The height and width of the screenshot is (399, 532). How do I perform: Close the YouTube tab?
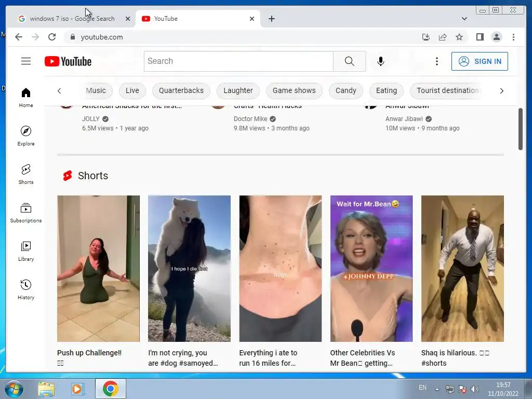point(252,19)
